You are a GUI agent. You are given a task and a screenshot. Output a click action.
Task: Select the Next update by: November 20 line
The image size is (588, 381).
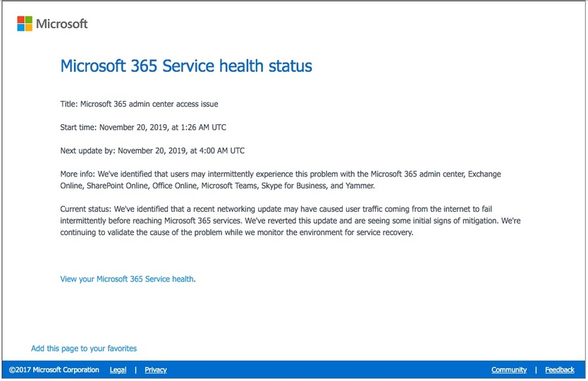[152, 150]
